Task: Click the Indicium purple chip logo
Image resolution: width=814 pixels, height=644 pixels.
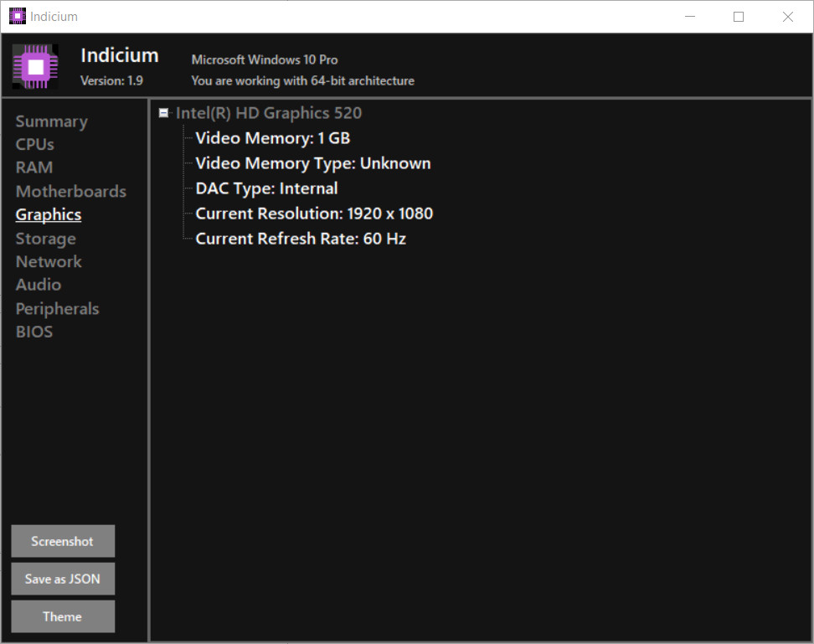Action: (35, 67)
